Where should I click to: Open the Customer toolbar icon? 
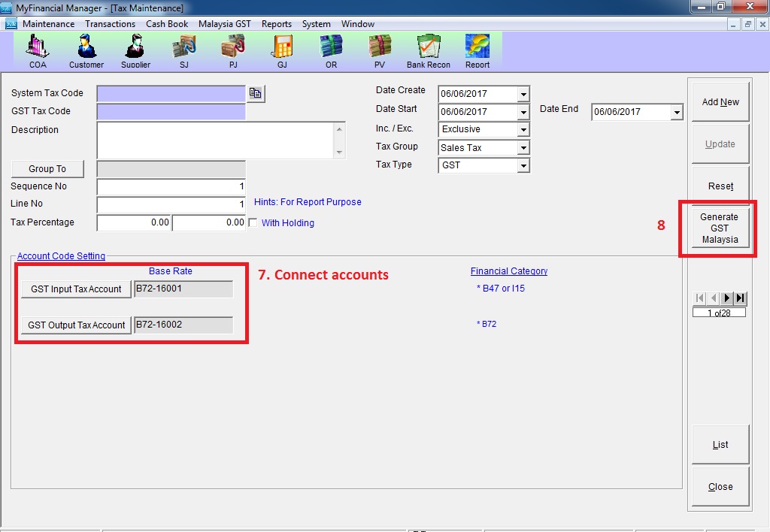coord(86,50)
